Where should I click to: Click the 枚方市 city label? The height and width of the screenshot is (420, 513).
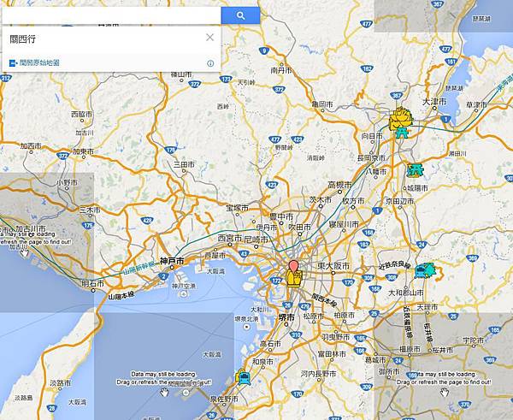(x=353, y=201)
